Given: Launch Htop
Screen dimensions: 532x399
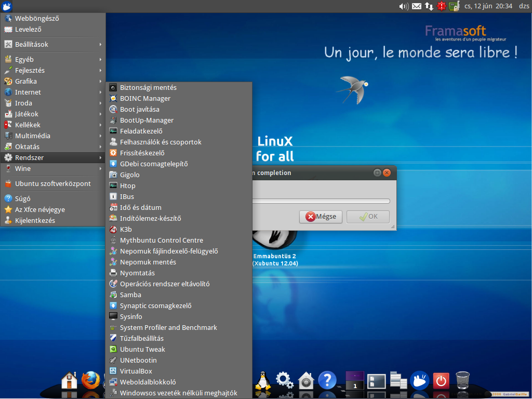Looking at the screenshot, I should pyautogui.click(x=179, y=185).
